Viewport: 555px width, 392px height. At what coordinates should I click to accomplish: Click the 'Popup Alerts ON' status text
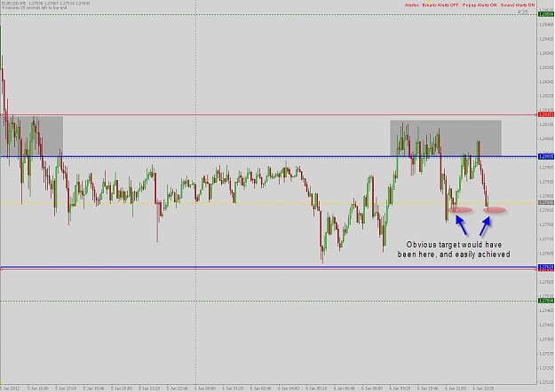tap(480, 5)
